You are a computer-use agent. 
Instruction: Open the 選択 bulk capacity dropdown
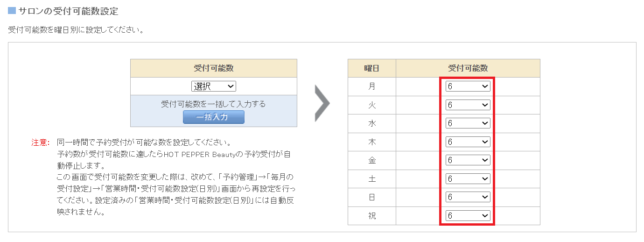tap(214, 86)
